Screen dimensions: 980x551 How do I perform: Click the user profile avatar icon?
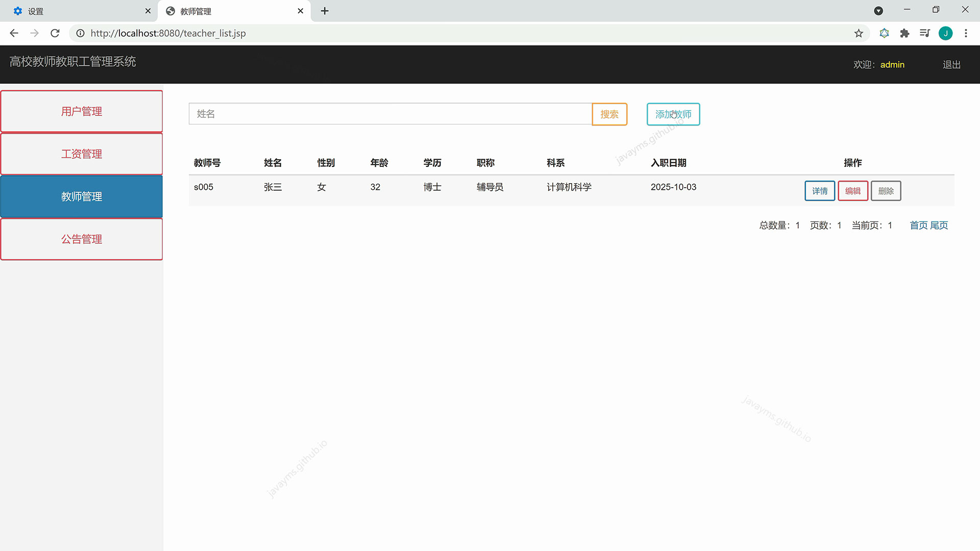pos(946,33)
